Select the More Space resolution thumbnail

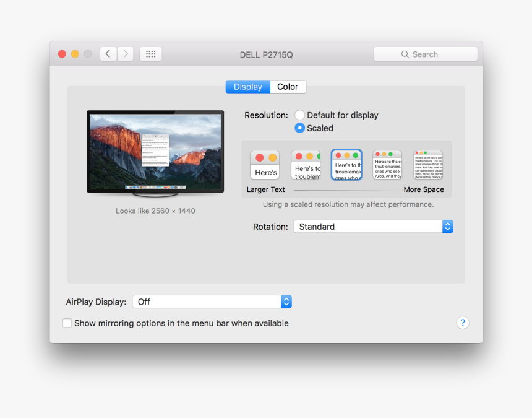(x=427, y=164)
